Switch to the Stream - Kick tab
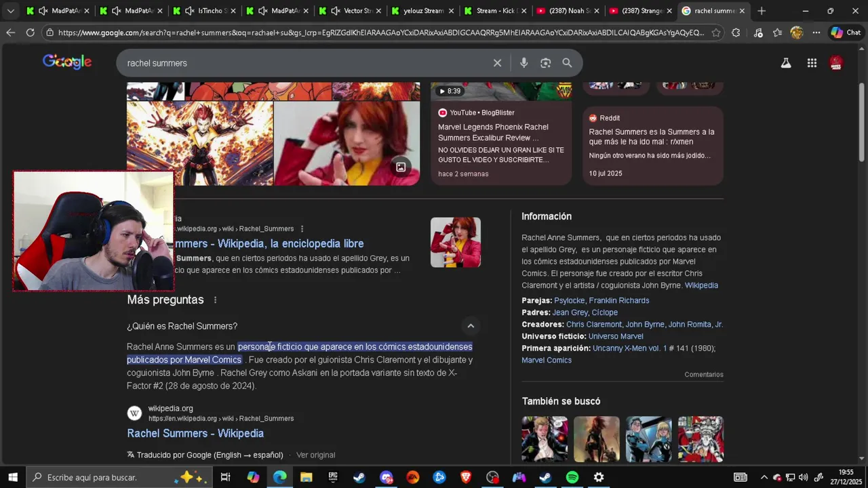The width and height of the screenshot is (868, 488). pos(496,11)
